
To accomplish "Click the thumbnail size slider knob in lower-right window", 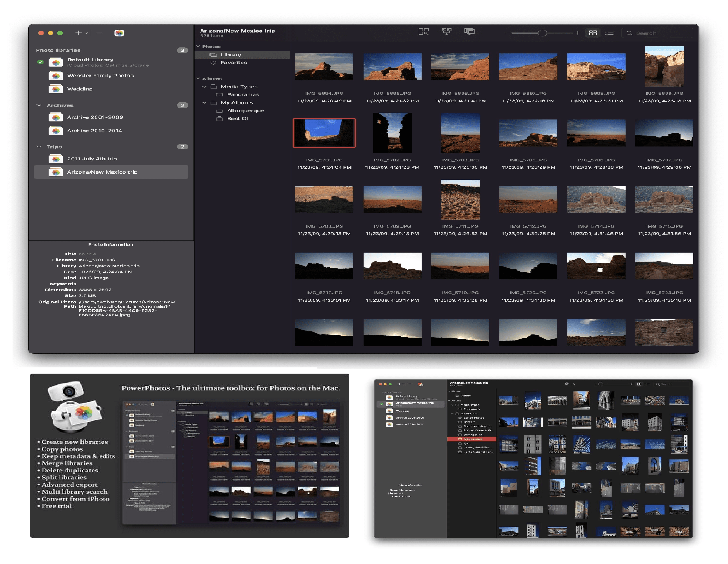I will coord(600,384).
